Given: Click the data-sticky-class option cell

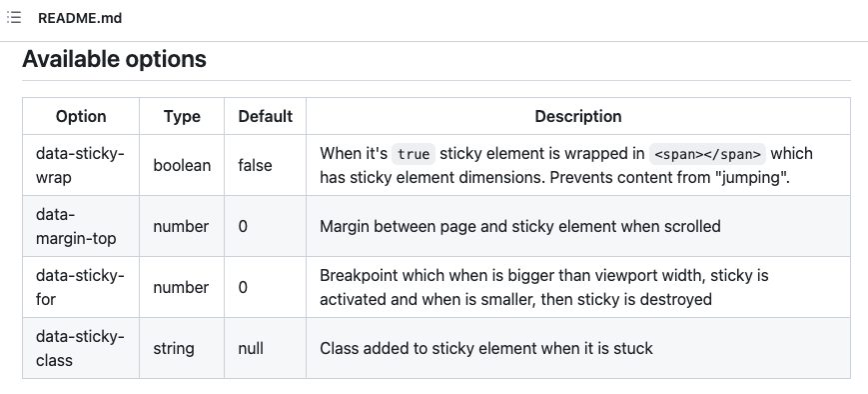Looking at the screenshot, I should pyautogui.click(x=81, y=348).
